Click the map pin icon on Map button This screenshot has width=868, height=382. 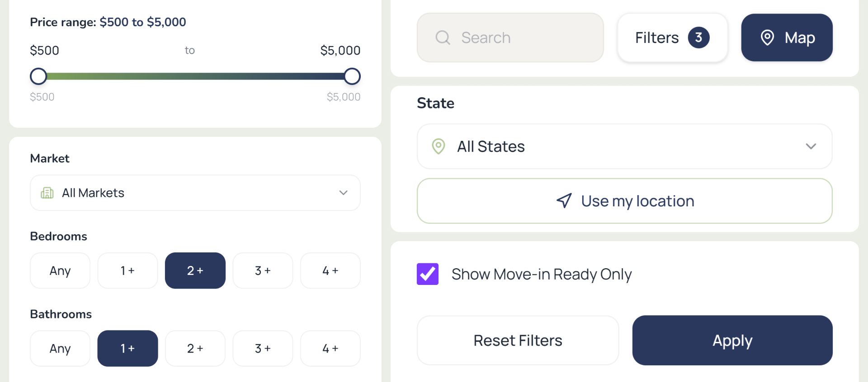767,37
